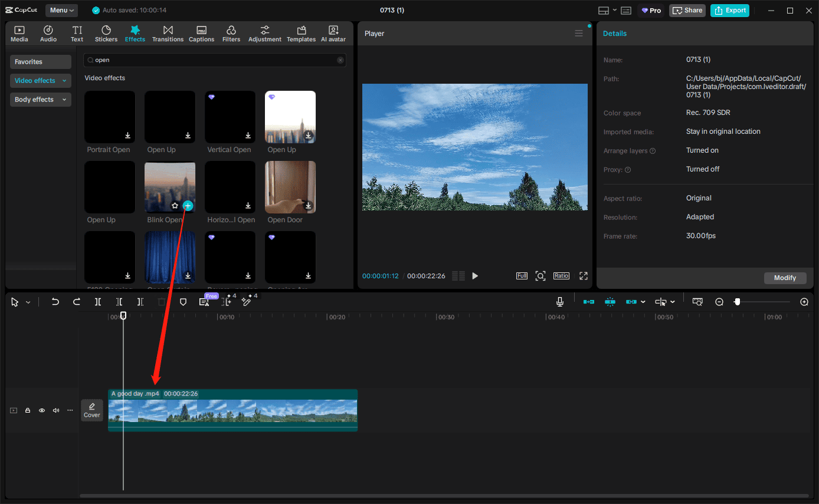The width and height of the screenshot is (819, 504).
Task: Open the selection tool mode dropdown arrow
Action: click(28, 302)
